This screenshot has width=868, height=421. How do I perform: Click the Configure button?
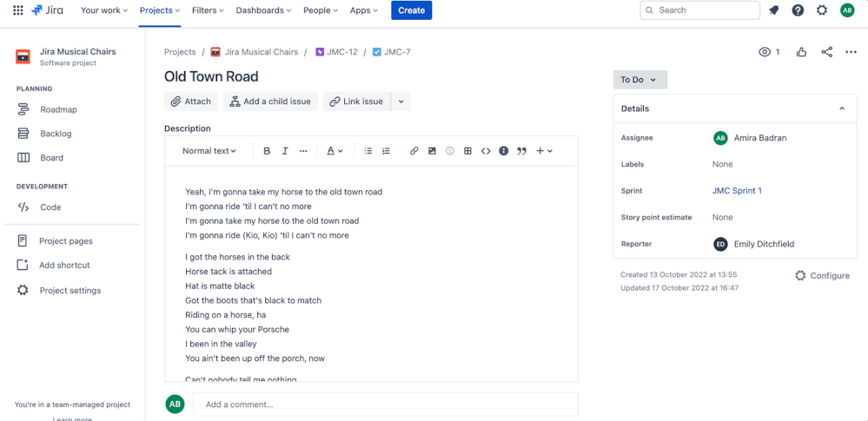[x=822, y=275]
